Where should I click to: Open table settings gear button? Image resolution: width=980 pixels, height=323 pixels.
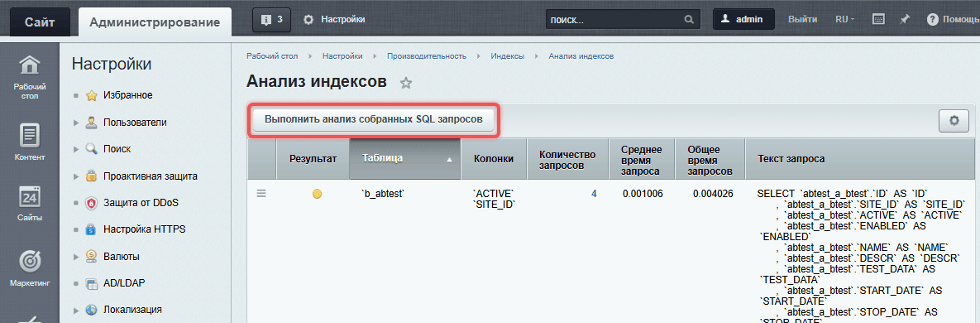click(x=954, y=120)
